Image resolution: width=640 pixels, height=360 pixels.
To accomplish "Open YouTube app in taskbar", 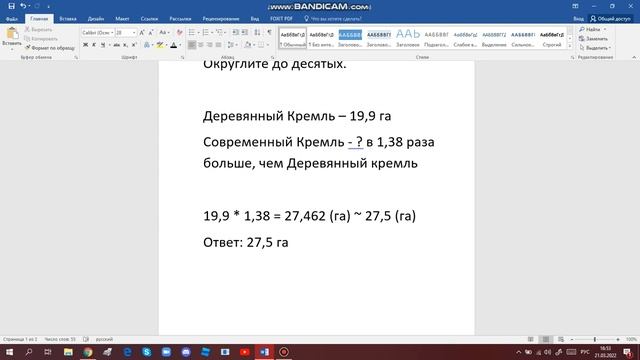I will click(244, 352).
